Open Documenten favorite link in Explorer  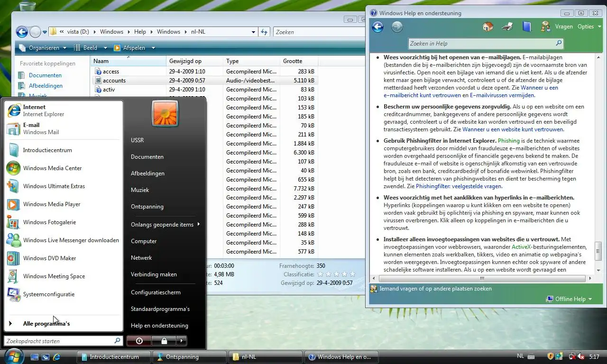(45, 75)
